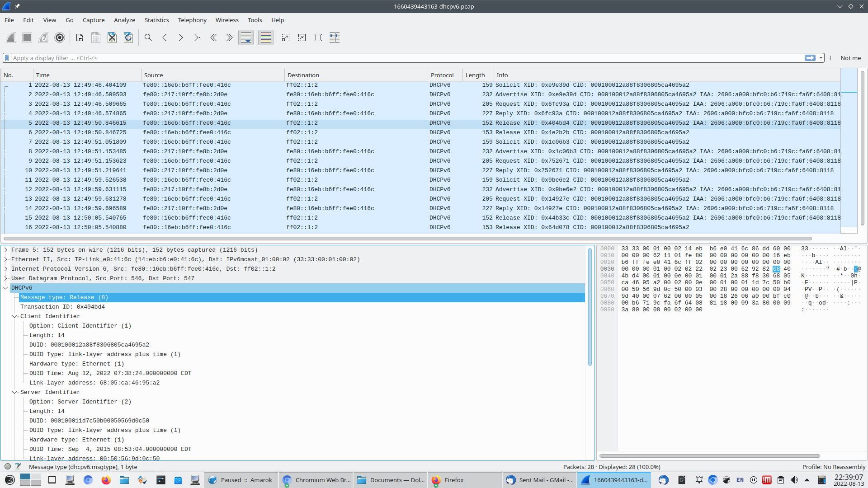Toggle auto-scroll during live capture
This screenshot has height=488, width=868.
pos(246,38)
